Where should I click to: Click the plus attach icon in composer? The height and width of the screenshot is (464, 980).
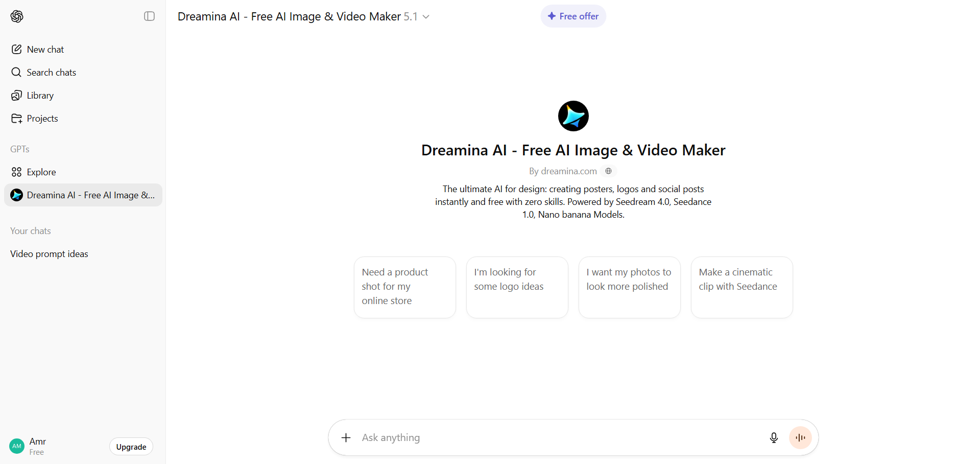click(346, 437)
